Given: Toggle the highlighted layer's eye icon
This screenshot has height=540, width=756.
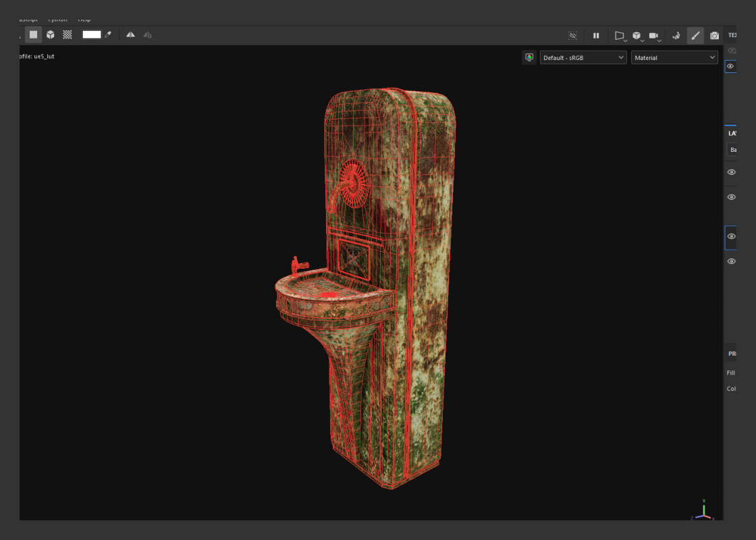Looking at the screenshot, I should coord(731,237).
